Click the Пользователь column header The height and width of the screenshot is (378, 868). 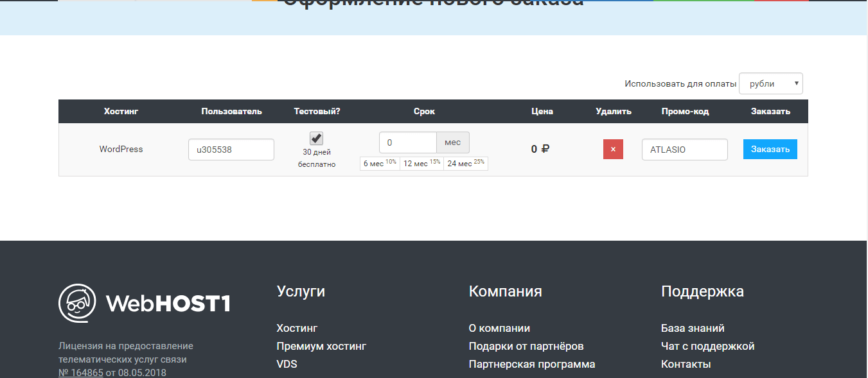(231, 111)
